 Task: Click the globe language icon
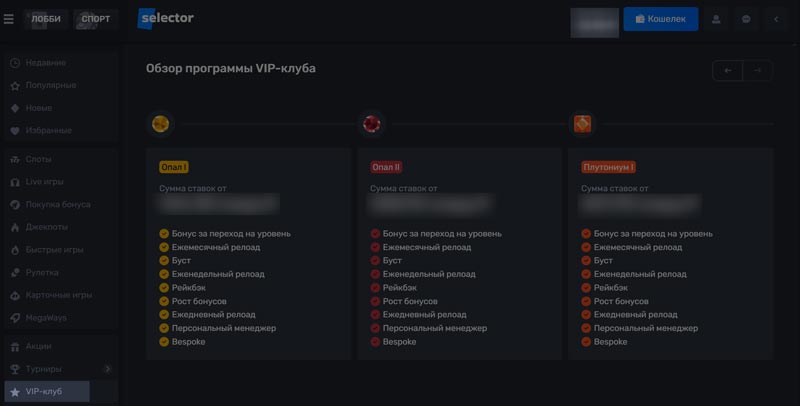coord(746,19)
